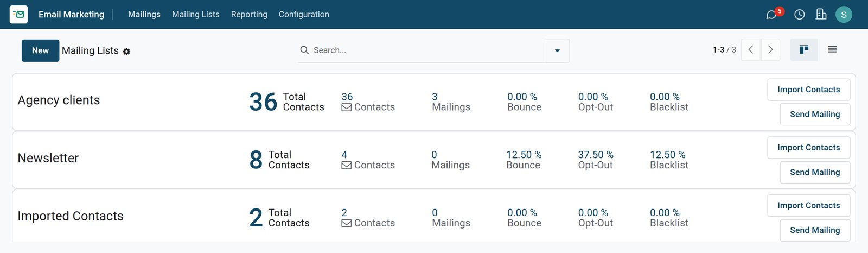The height and width of the screenshot is (253, 868).
Task: Click 36 Total Contacts for Agency clients
Action: pos(286,102)
